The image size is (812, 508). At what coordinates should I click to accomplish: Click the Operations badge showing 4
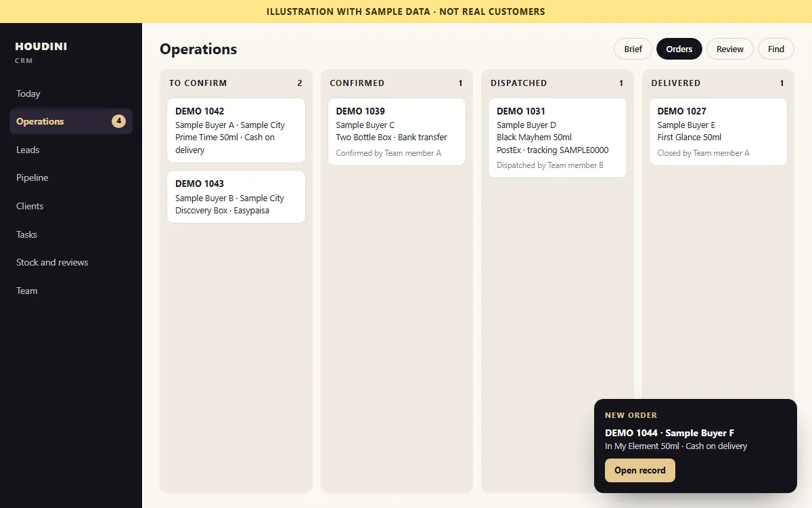tap(118, 121)
